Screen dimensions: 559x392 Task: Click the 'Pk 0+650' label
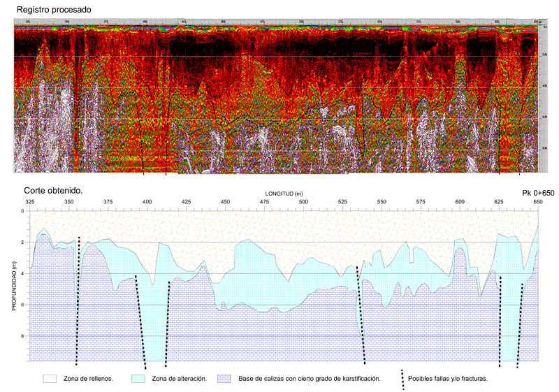(x=538, y=193)
